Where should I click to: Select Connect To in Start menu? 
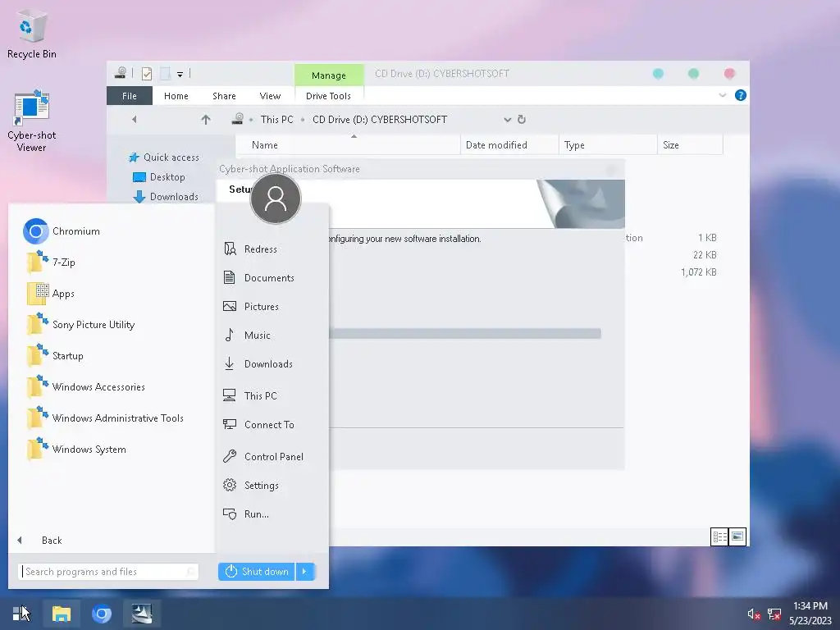(x=258, y=425)
